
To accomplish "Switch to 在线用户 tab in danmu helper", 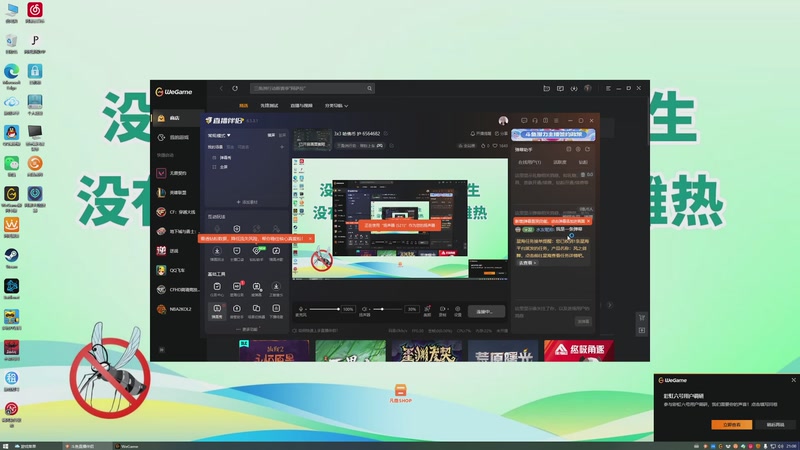I will pos(529,162).
